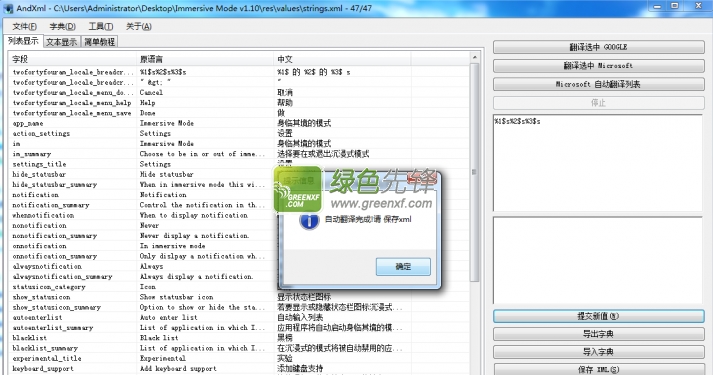The width and height of the screenshot is (713, 375).
Task: Click the list's vertical scrollbar thumb
Action: pos(474,172)
